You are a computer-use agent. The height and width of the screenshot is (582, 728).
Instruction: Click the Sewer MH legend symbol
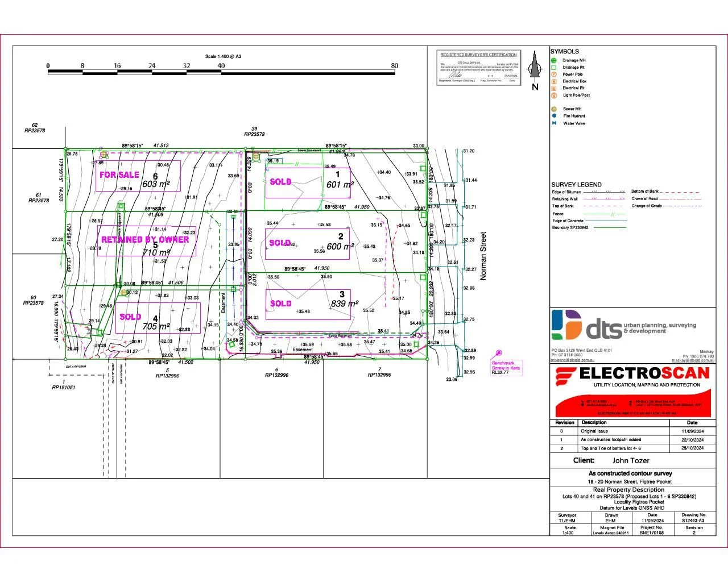click(x=553, y=109)
